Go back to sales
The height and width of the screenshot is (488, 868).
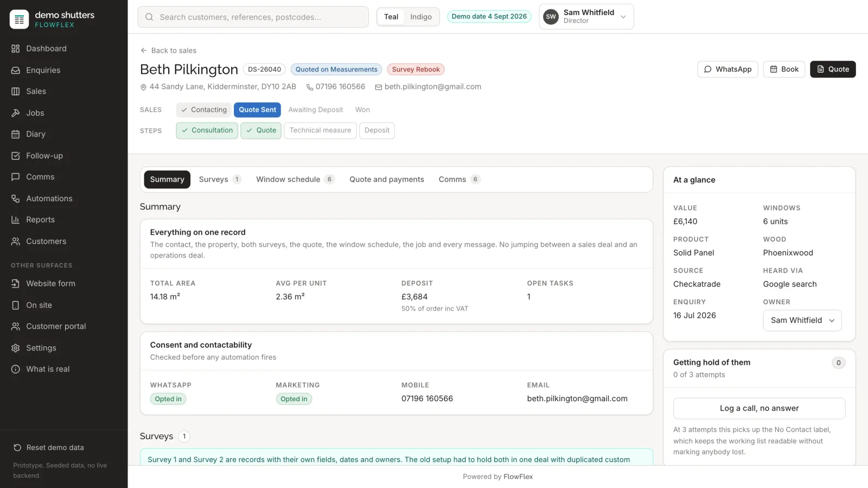[168, 50]
